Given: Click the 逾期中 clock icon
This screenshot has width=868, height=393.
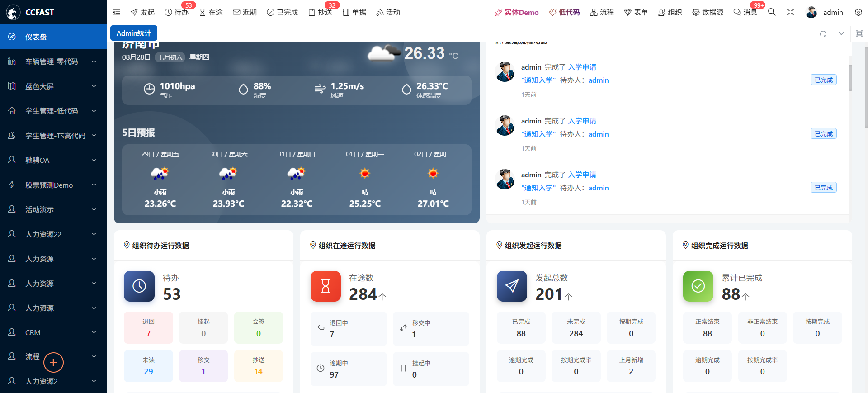Looking at the screenshot, I should [321, 368].
